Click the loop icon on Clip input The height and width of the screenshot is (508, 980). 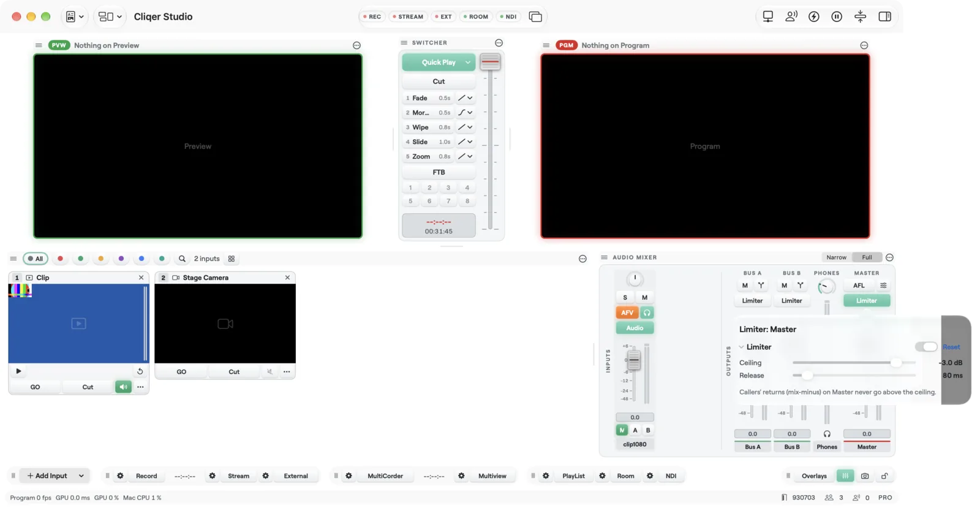point(140,371)
